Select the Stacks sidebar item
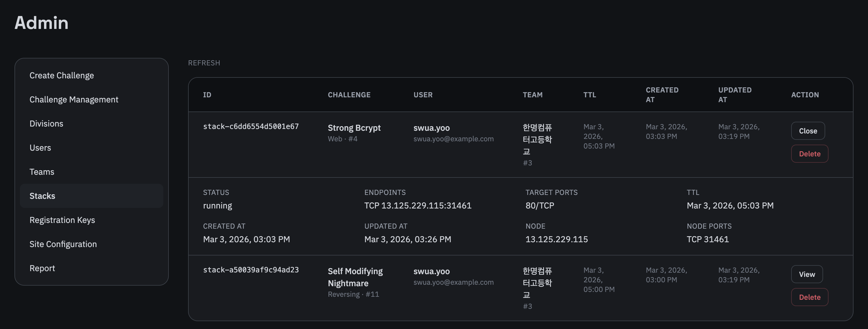The image size is (868, 329). (x=42, y=196)
